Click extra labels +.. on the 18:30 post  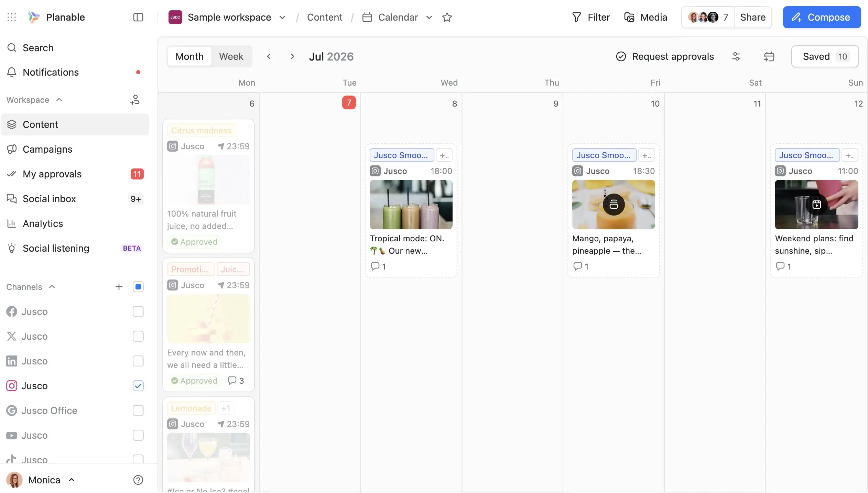pos(647,155)
